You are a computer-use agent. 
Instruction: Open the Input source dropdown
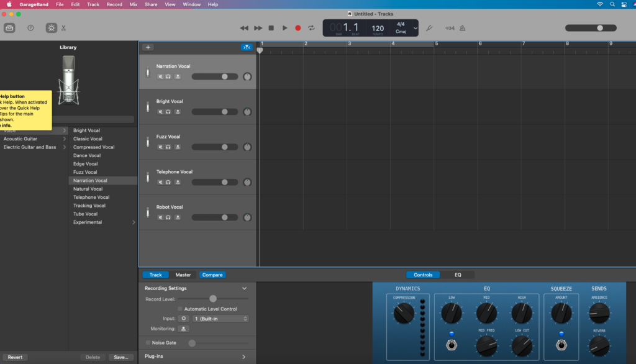(x=220, y=319)
